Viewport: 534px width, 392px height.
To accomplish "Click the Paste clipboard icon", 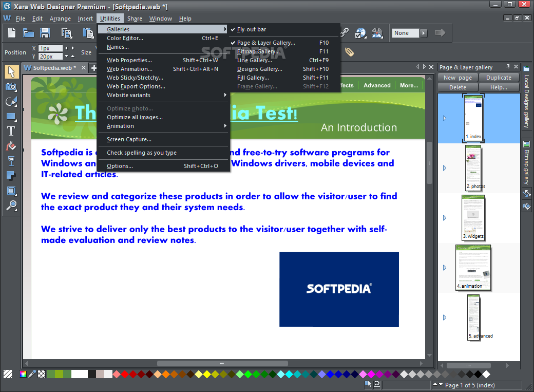I will (x=88, y=33).
